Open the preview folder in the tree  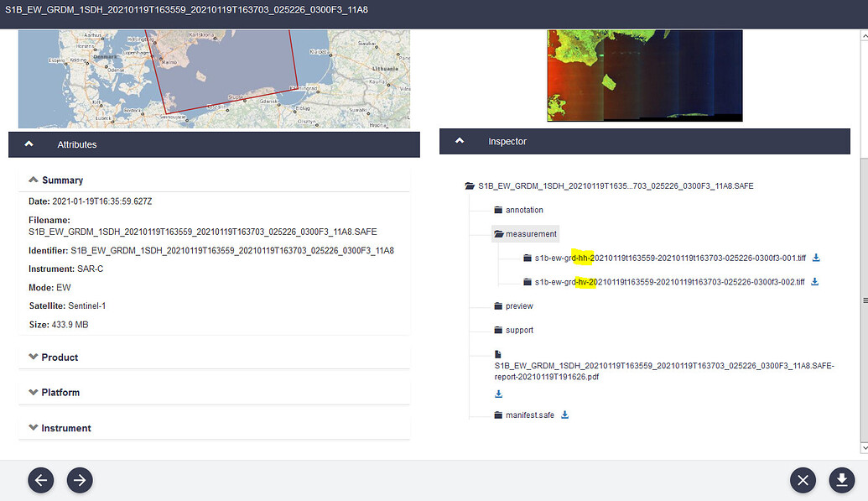[x=513, y=305]
